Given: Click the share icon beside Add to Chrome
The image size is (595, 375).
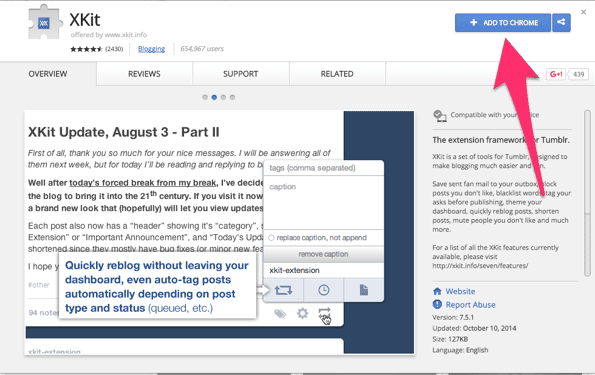Looking at the screenshot, I should click(x=561, y=22).
